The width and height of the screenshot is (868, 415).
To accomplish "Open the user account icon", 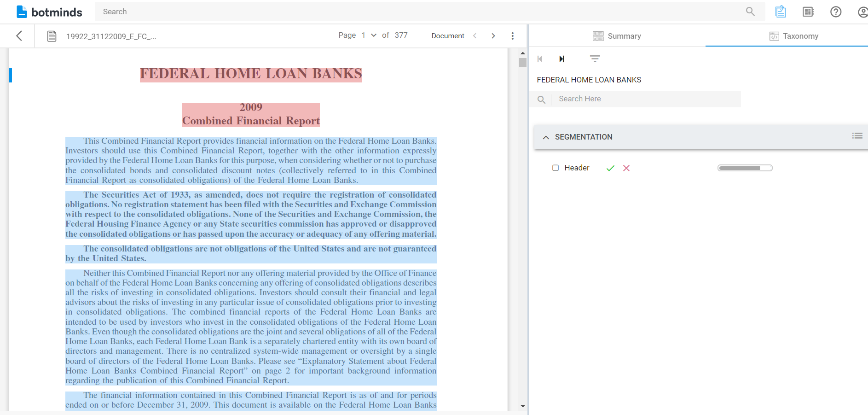I will point(863,12).
